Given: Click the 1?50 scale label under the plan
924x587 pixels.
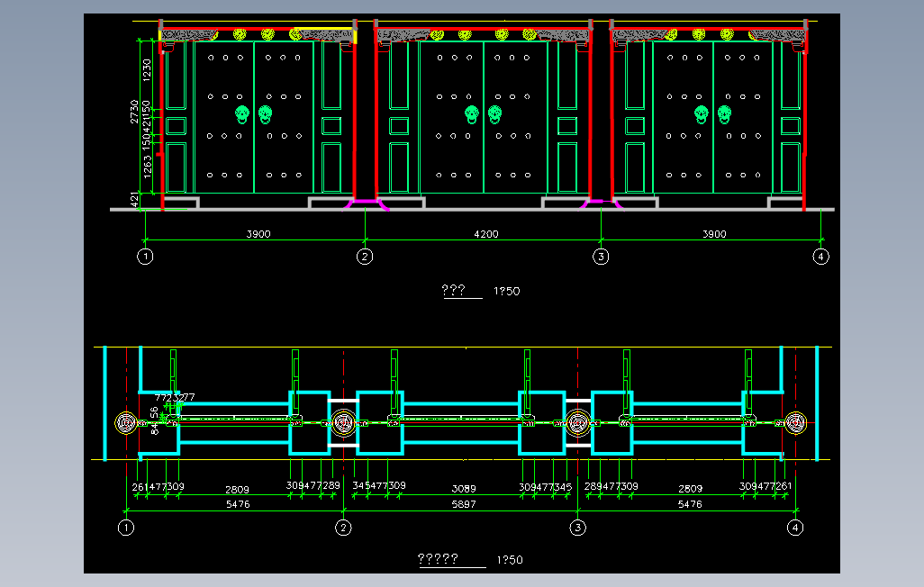Looking at the screenshot, I should point(510,560).
